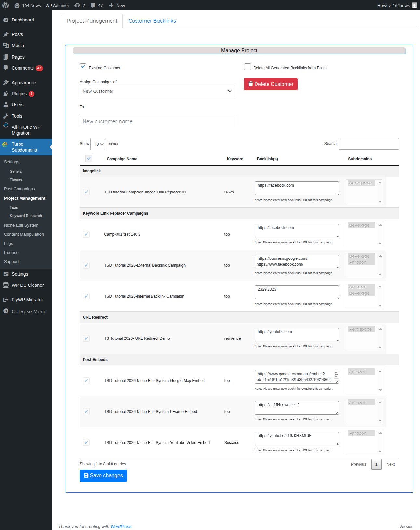Viewport: 420px width, 530px height.
Task: Uncheck the Existing Customer checkbox
Action: [83, 67]
